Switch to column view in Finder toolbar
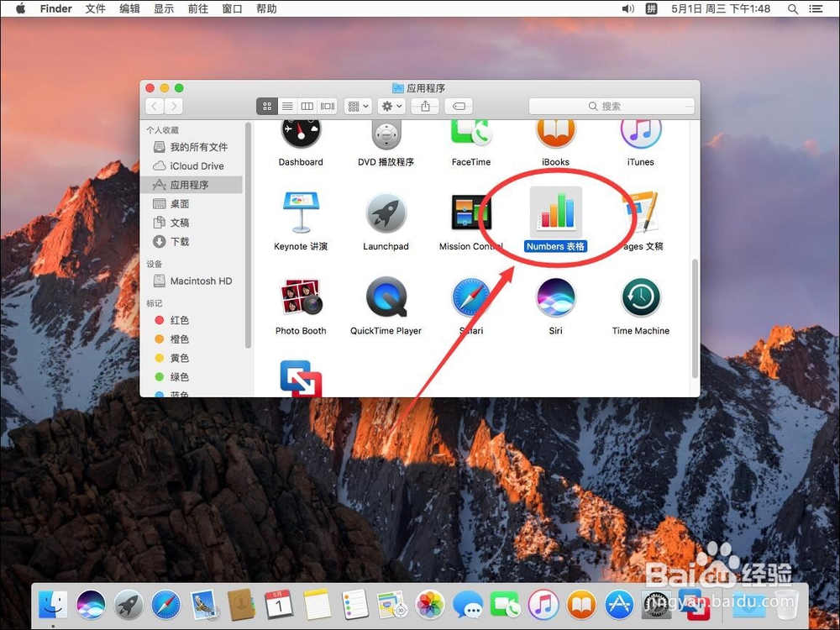The width and height of the screenshot is (840, 630). pyautogui.click(x=307, y=106)
